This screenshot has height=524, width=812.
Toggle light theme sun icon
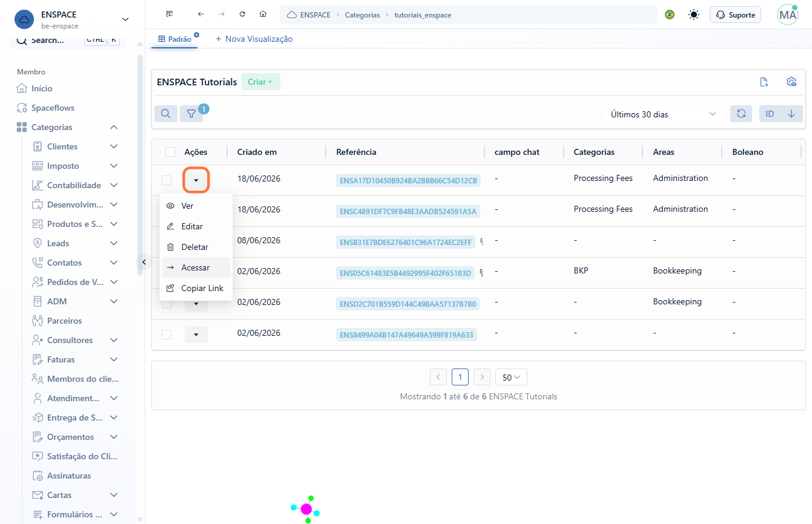pos(694,15)
